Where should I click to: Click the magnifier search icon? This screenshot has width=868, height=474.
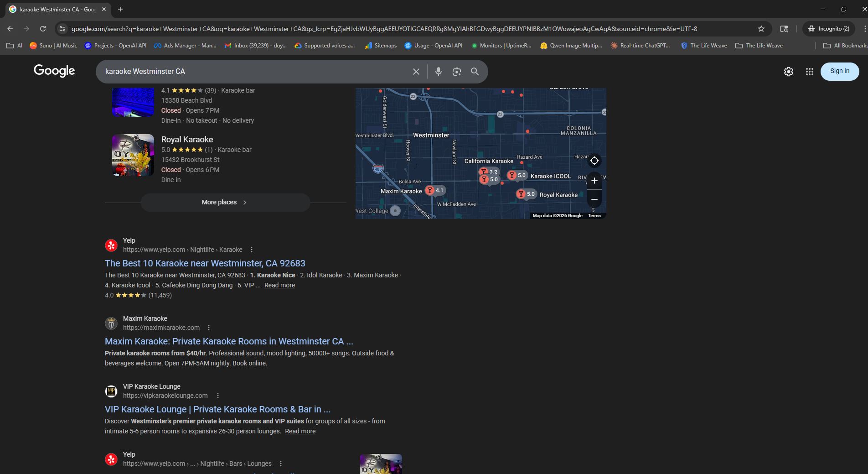(x=475, y=72)
